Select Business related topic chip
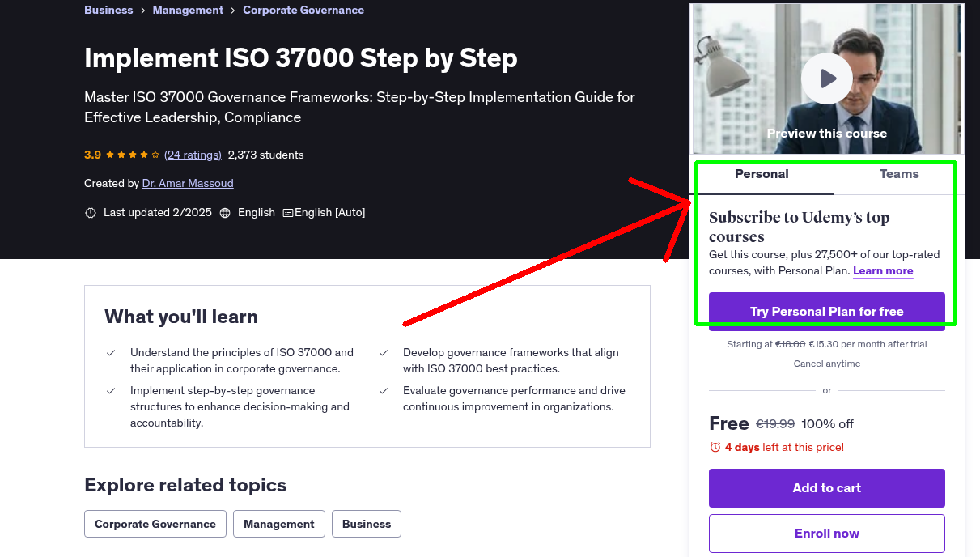This screenshot has height=557, width=980. coord(367,524)
